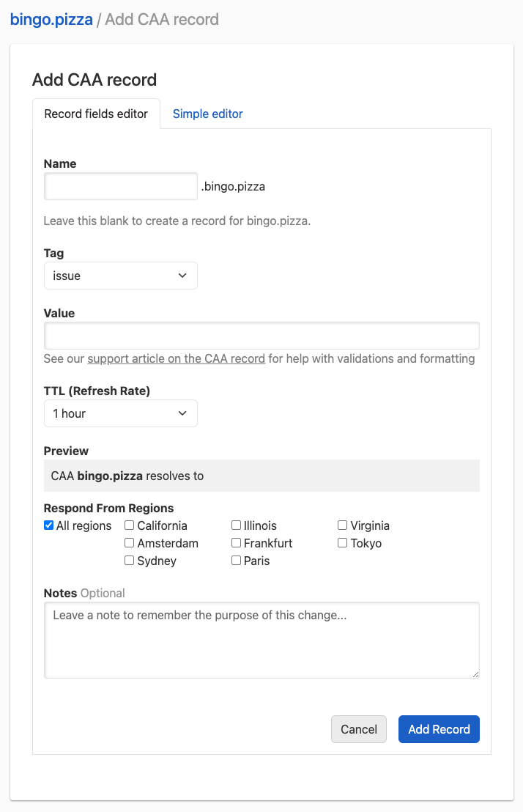Click the optional Notes text area
The height and width of the screenshot is (812, 523).
(x=261, y=639)
